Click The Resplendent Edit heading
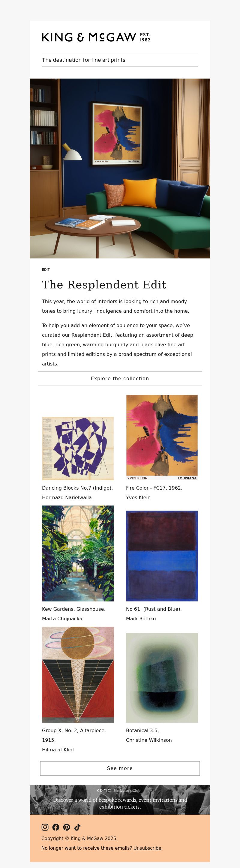 (104, 285)
